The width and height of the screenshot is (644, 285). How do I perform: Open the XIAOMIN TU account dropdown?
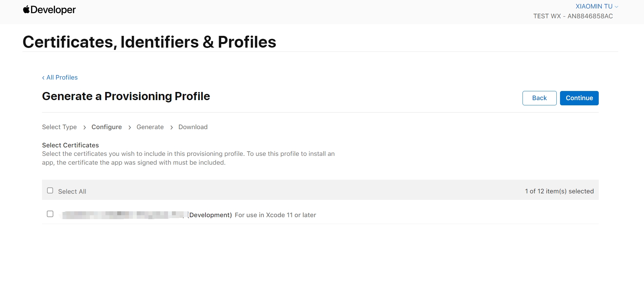point(597,7)
